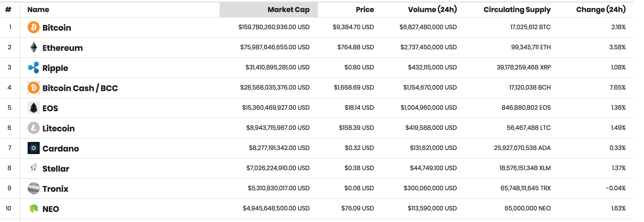This screenshot has height=222, width=644.
Task: Click circulating supply 56,467,488 LTC
Action: click(529, 128)
